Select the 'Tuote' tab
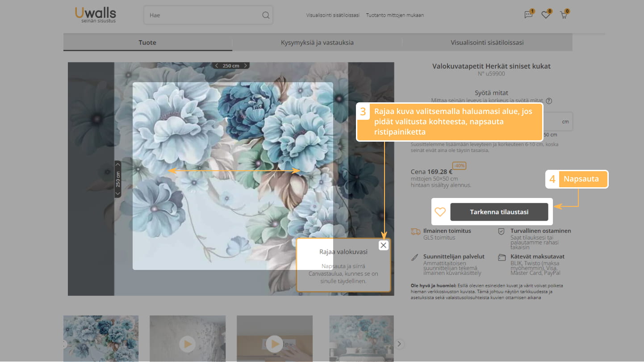The height and width of the screenshot is (362, 644). coord(147,42)
